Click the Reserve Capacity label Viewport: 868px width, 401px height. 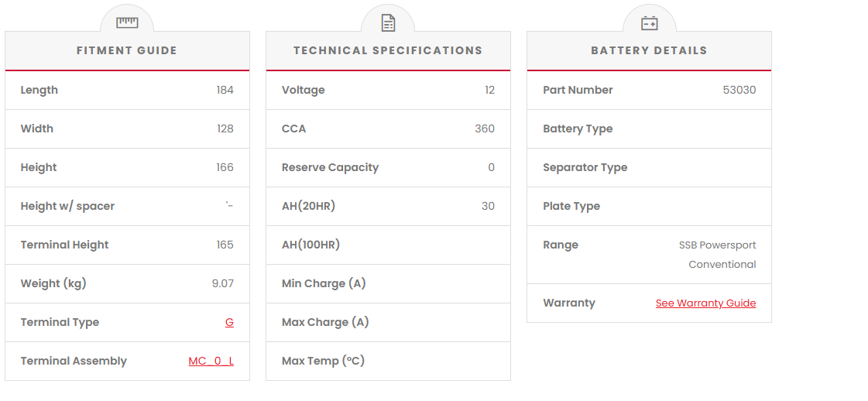(x=330, y=168)
